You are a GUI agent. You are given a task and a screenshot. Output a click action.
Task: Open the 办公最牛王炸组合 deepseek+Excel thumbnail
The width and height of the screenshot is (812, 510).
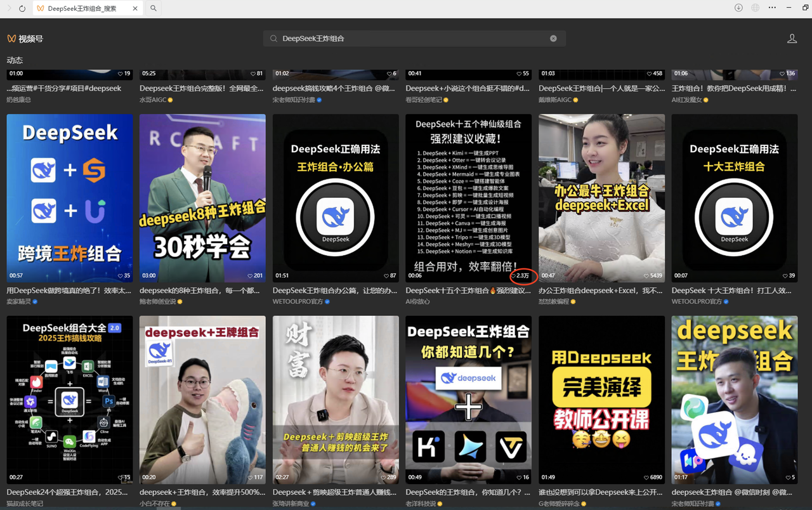coord(602,198)
